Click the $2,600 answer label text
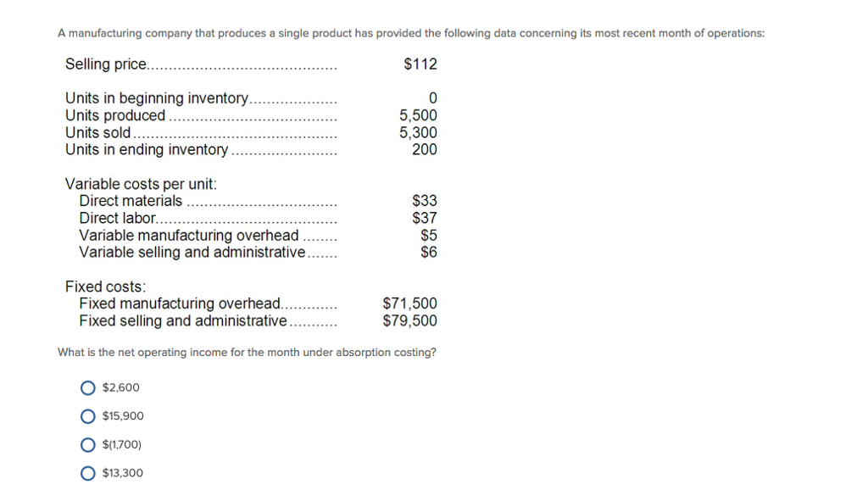This screenshot has height=501, width=868. [120, 387]
